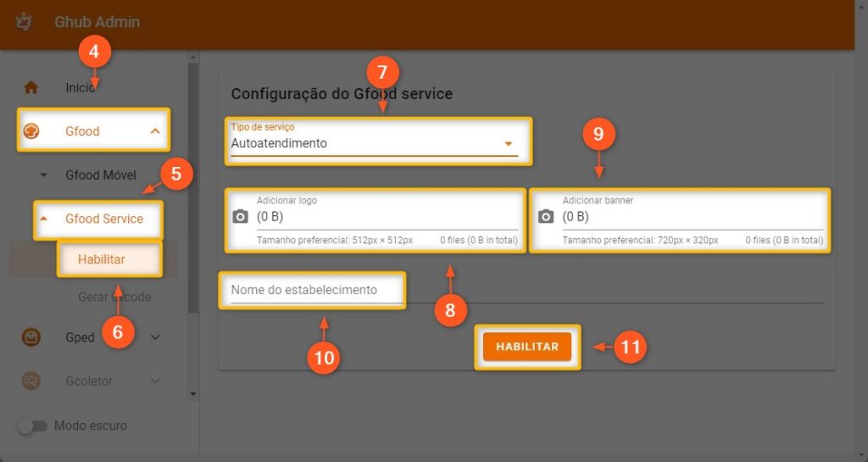Click the Início home icon
868x462 pixels.
pos(31,87)
